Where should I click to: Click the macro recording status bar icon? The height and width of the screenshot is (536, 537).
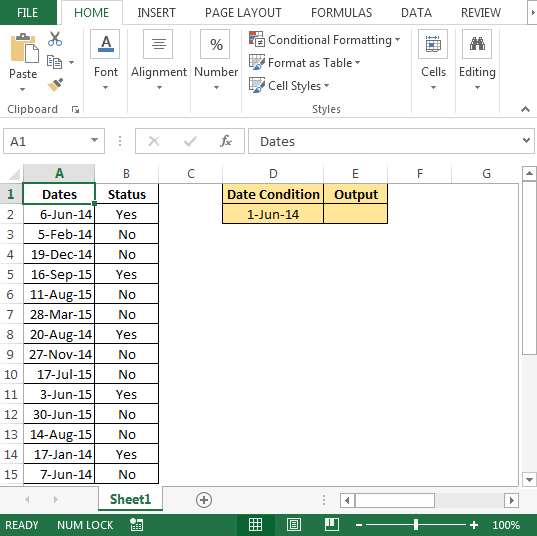pyautogui.click(x=137, y=525)
